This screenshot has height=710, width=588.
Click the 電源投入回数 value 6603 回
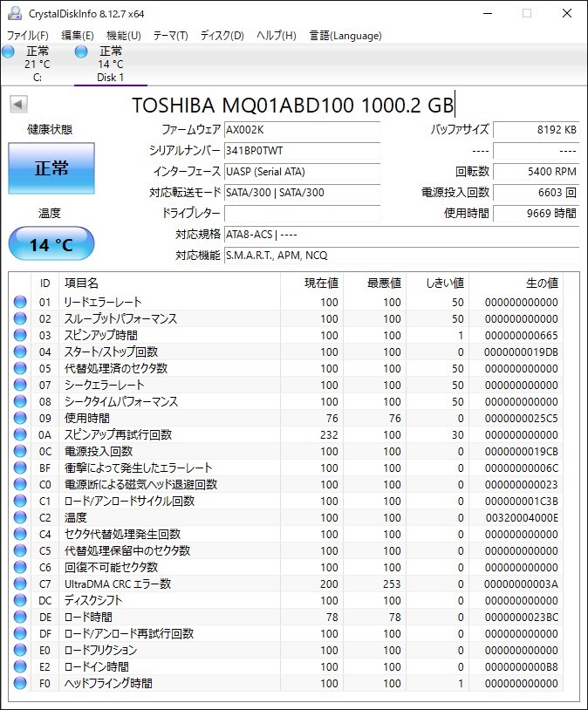click(x=536, y=193)
